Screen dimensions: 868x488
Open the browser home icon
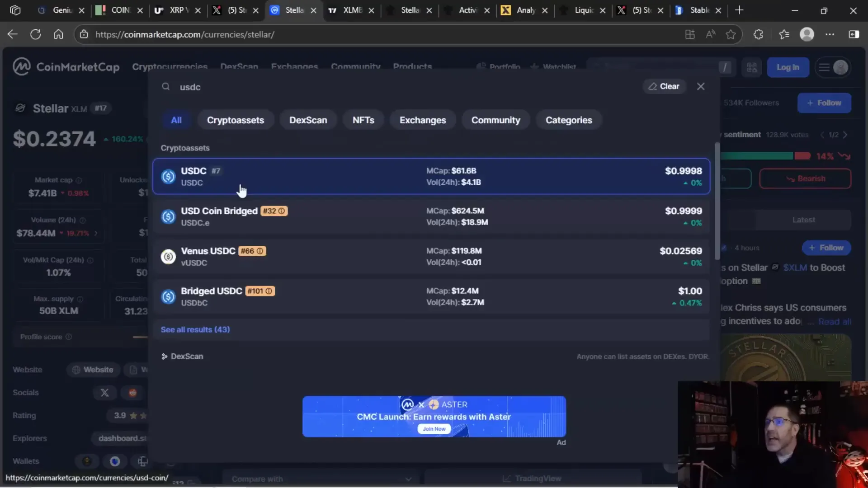click(x=58, y=34)
